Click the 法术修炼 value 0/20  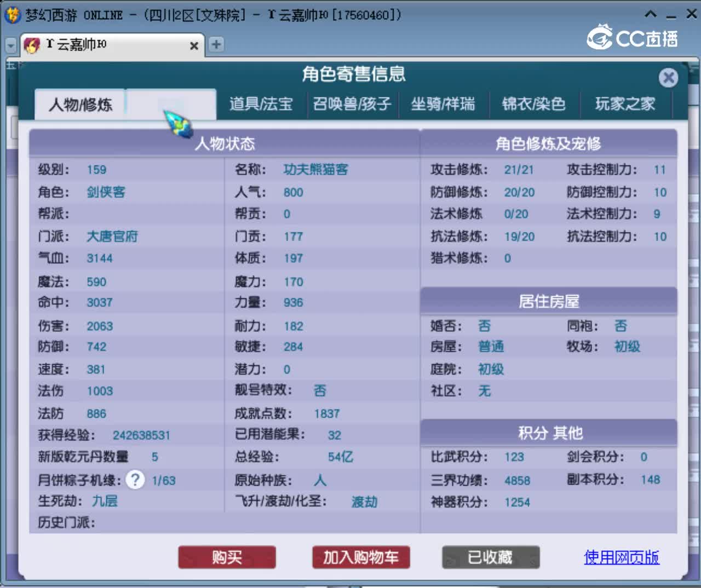(x=516, y=214)
